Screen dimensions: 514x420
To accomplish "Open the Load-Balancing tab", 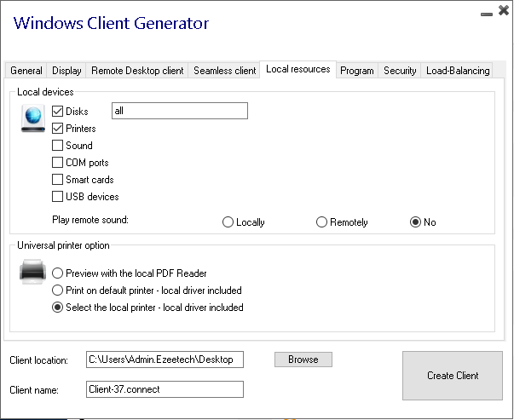I will [458, 71].
